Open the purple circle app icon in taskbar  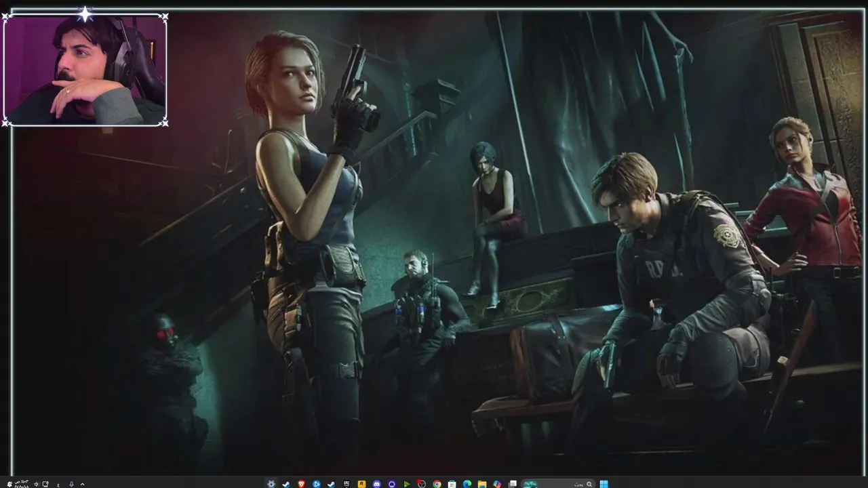[x=392, y=484]
